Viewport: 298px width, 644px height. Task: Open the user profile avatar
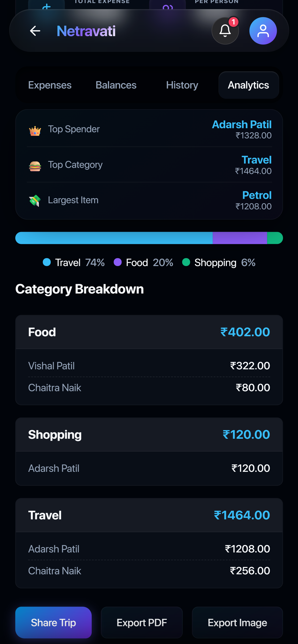click(x=263, y=31)
